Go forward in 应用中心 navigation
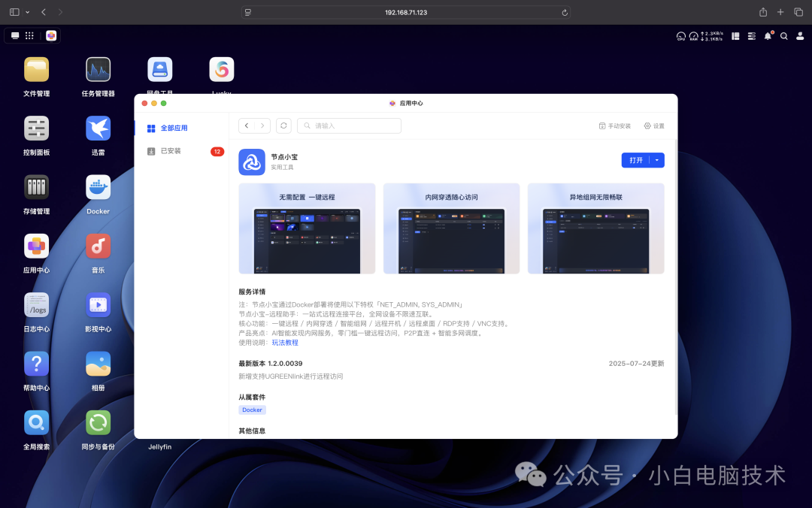 pos(262,125)
